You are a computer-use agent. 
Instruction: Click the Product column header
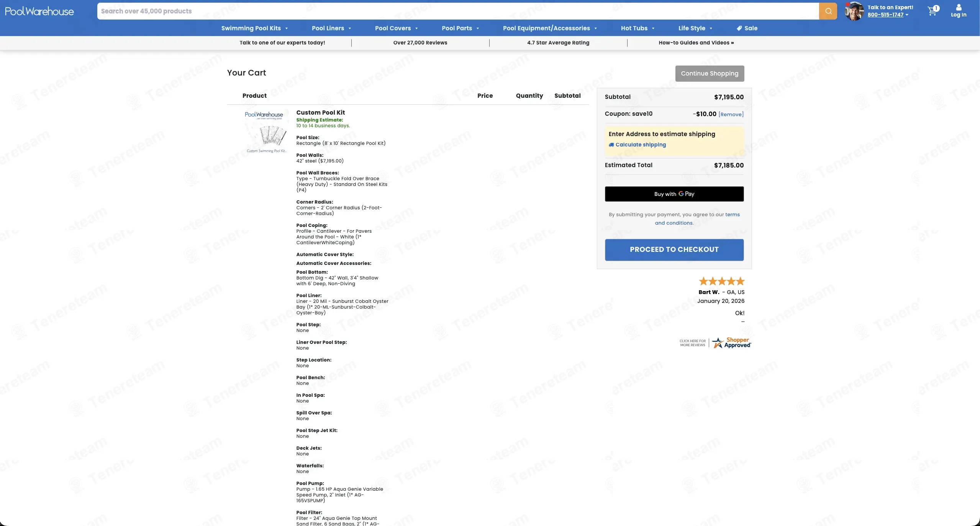pos(254,95)
